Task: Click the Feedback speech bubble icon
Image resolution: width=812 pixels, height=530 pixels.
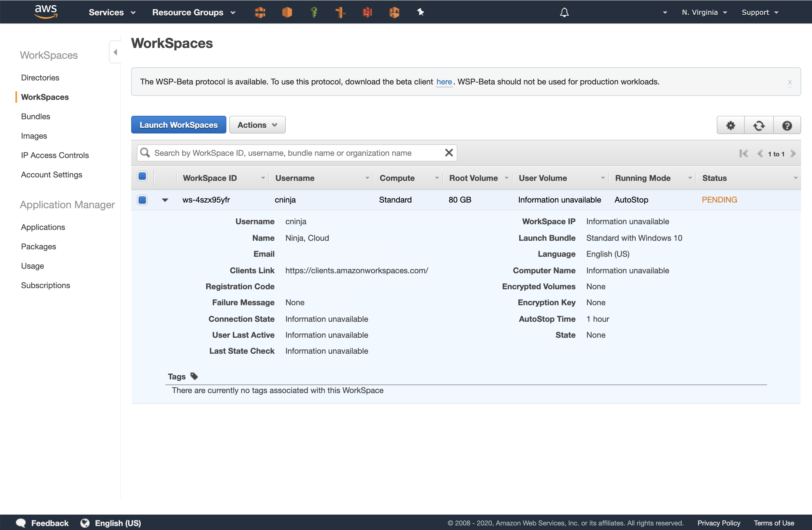Action: 21,523
